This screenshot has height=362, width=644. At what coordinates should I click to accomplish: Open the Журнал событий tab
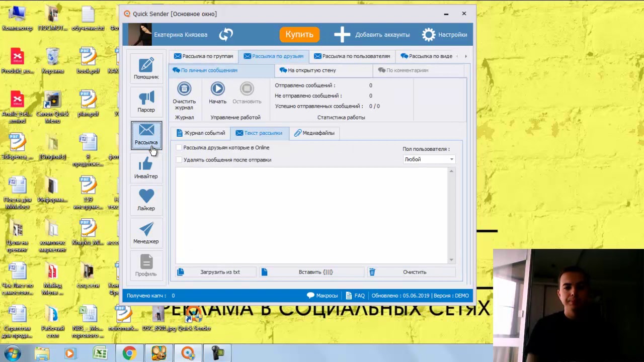(x=200, y=133)
